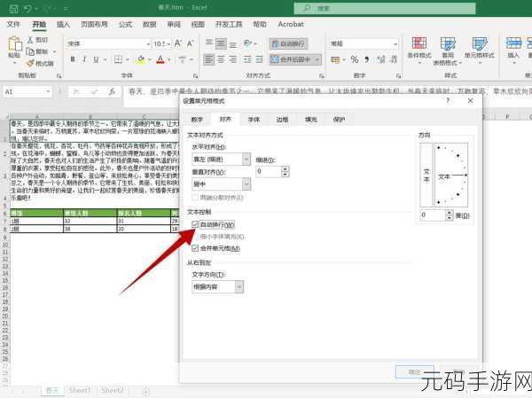Open the Acrobat ribbon tab
This screenshot has width=532, height=398.
[x=291, y=24]
